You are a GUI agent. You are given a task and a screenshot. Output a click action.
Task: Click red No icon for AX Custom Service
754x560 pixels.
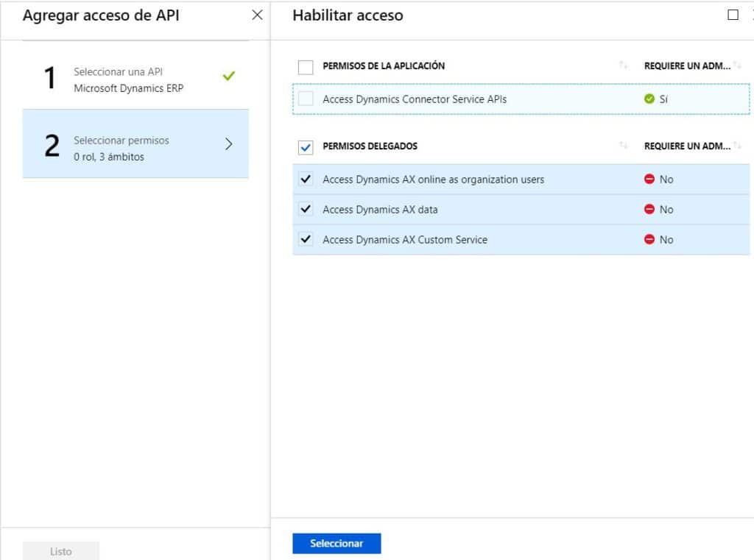click(x=649, y=239)
